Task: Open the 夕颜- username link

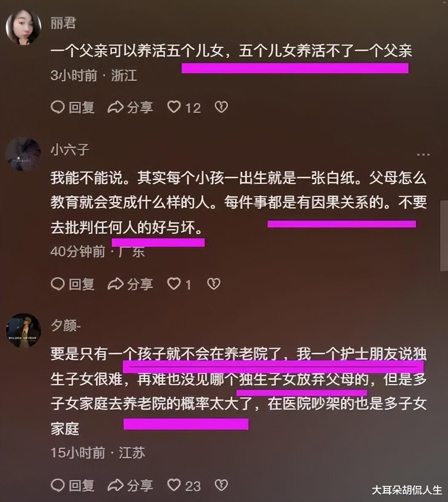Action: tap(66, 326)
